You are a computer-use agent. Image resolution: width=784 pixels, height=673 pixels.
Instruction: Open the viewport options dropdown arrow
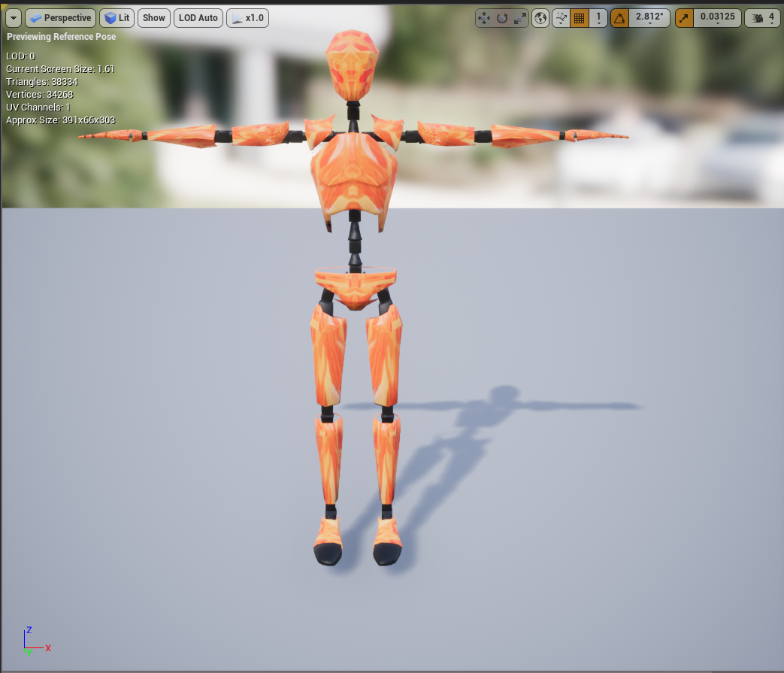coord(14,19)
